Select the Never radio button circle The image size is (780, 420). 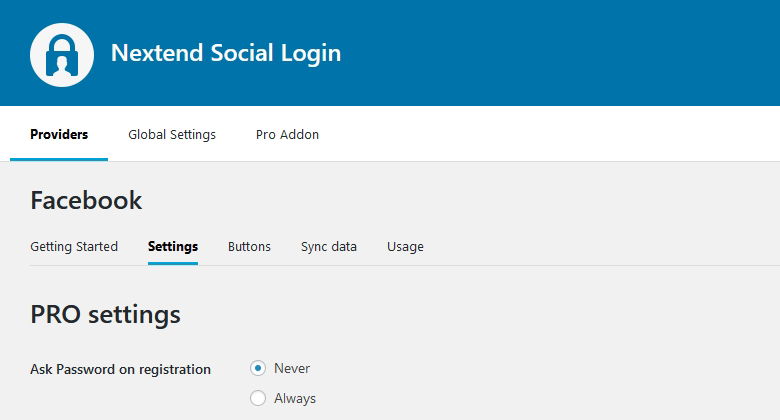point(258,368)
